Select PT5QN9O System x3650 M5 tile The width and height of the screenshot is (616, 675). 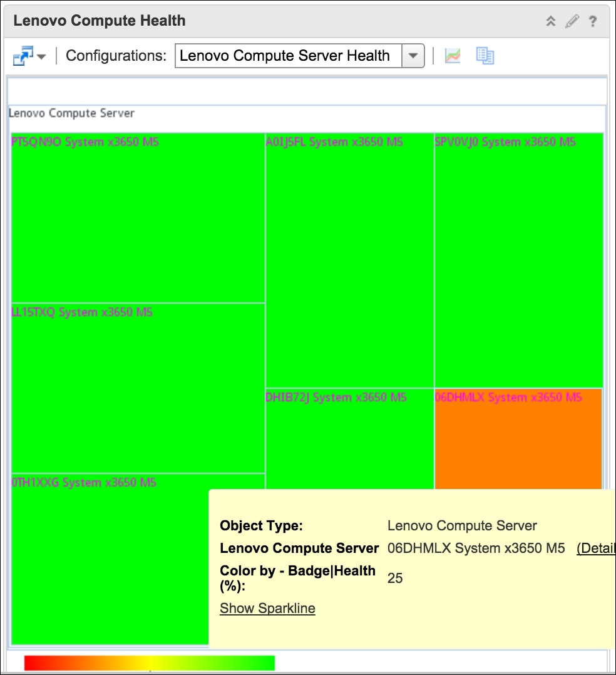[x=138, y=218]
